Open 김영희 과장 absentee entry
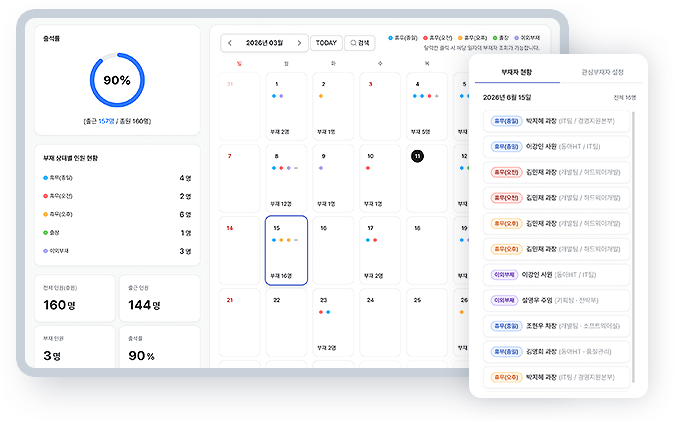The height and width of the screenshot is (421, 693). (x=556, y=352)
